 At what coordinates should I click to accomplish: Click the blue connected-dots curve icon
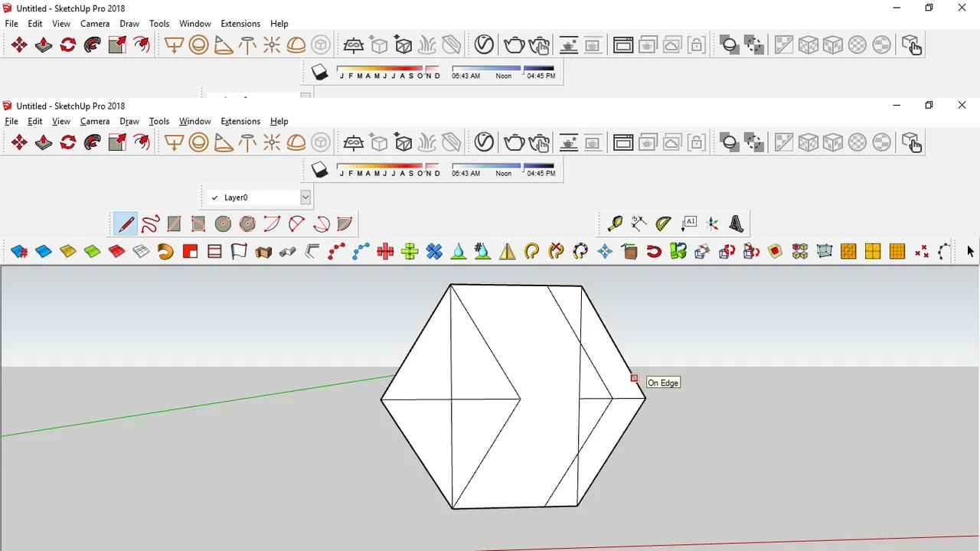pos(361,251)
